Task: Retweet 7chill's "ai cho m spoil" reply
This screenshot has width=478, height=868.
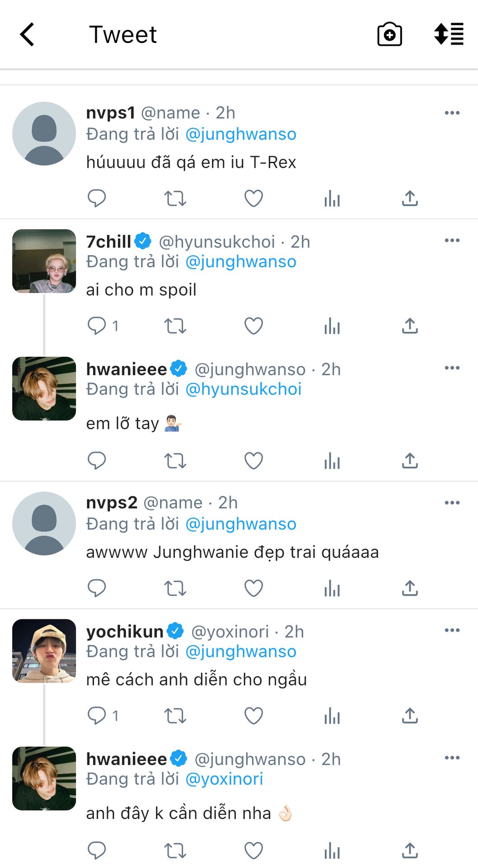Action: click(x=175, y=326)
